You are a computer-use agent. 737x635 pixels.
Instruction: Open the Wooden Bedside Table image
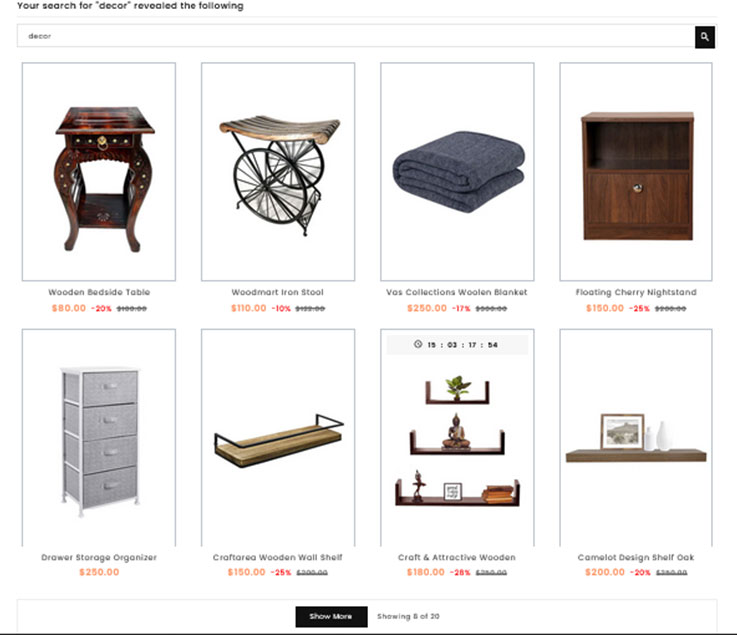pyautogui.click(x=99, y=172)
